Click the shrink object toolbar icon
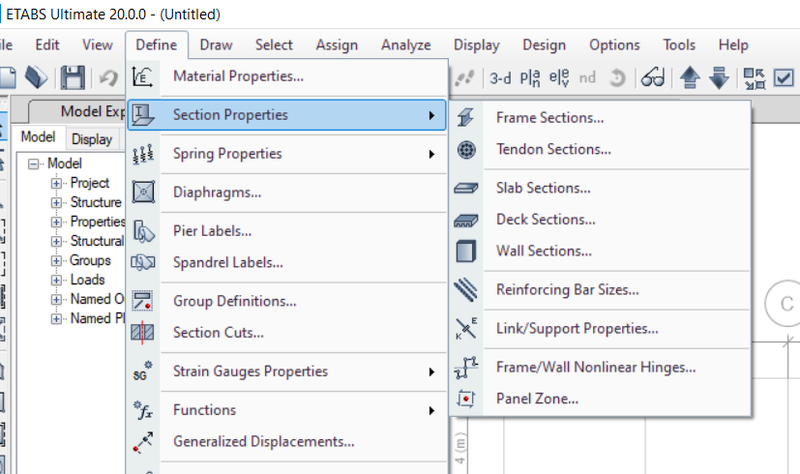800x474 pixels. coord(754,78)
